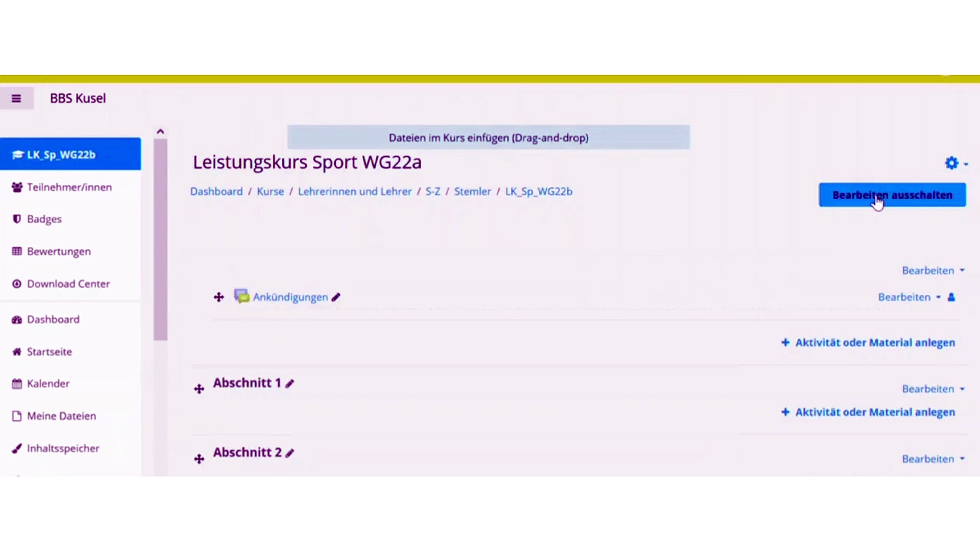This screenshot has width=980, height=551.
Task: Click the move cross icon for Abschnitt 1
Action: [x=199, y=389]
